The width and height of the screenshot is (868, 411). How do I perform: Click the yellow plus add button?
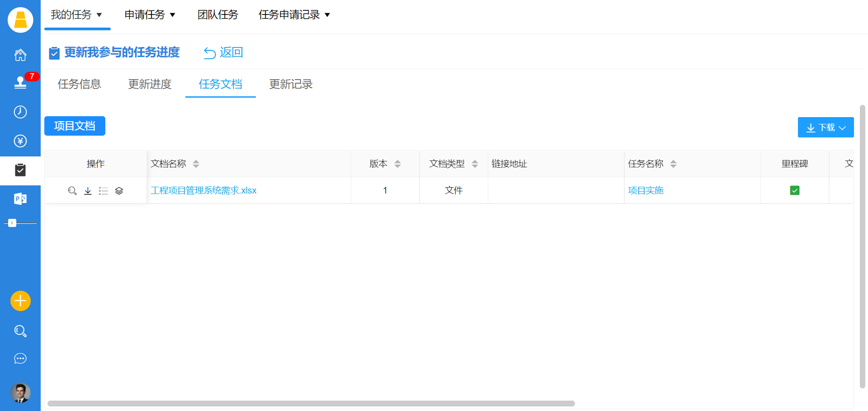20,301
